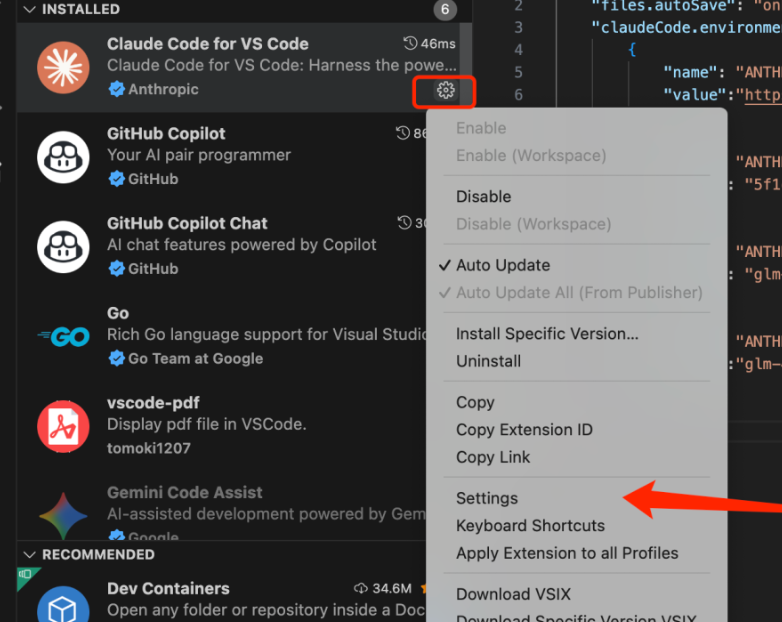
Task: Collapse the RECOMMENDED extensions section
Action: click(28, 554)
